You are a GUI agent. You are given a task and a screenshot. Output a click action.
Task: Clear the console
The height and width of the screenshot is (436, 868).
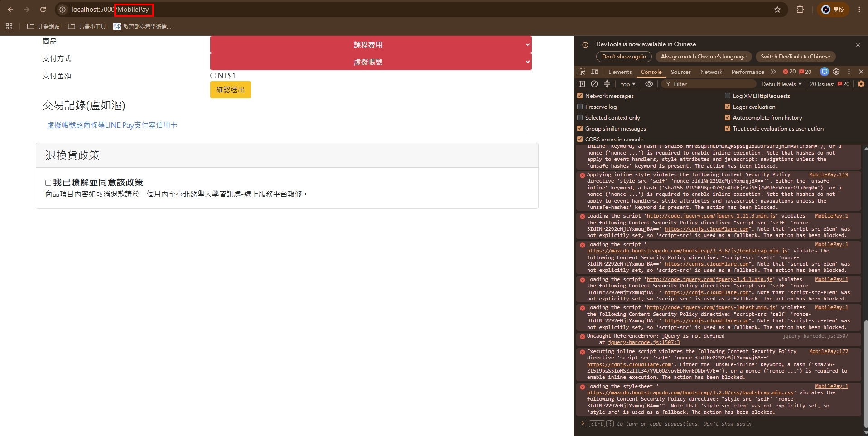pos(594,84)
